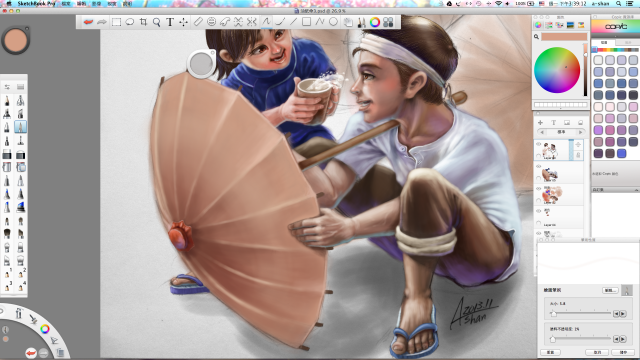Image resolution: width=640 pixels, height=360 pixels.
Task: Click bottom-right save button in brush properties
Action: pos(623,352)
